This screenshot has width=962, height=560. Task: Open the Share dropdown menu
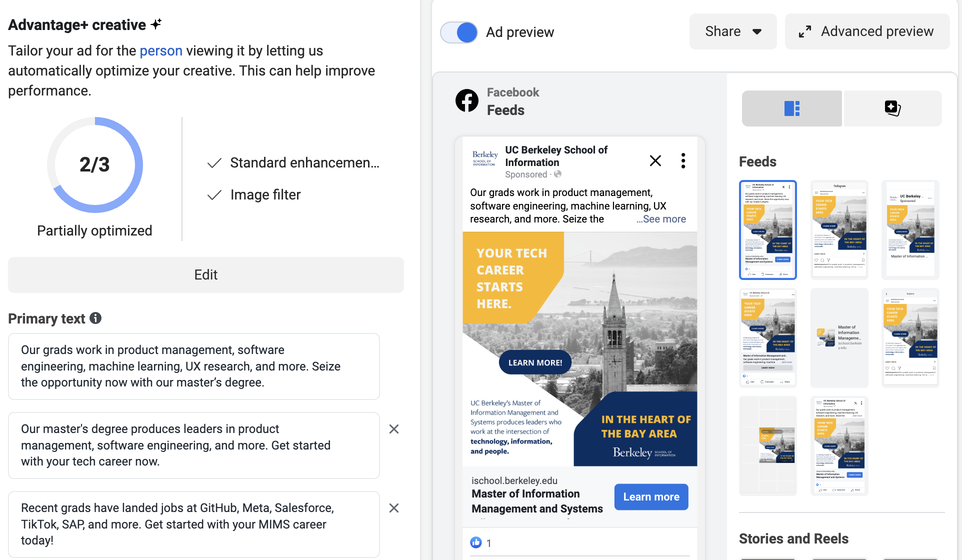pos(732,31)
